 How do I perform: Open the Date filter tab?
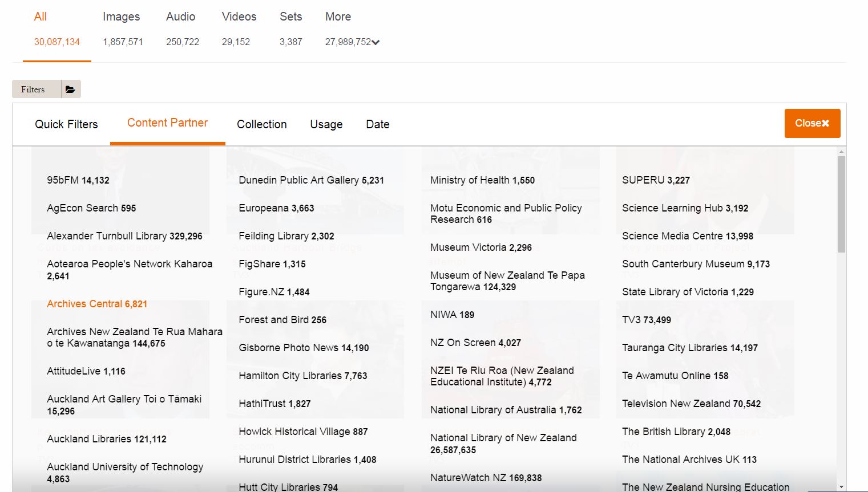378,124
